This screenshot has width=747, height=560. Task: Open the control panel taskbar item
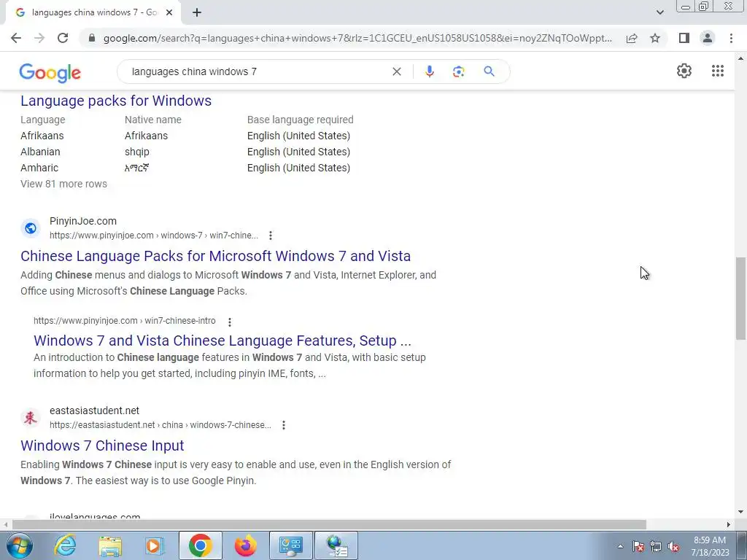pyautogui.click(x=291, y=545)
